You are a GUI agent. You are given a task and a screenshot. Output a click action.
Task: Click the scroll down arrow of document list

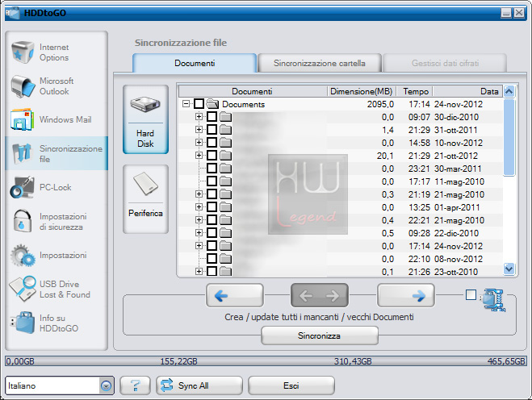509,269
